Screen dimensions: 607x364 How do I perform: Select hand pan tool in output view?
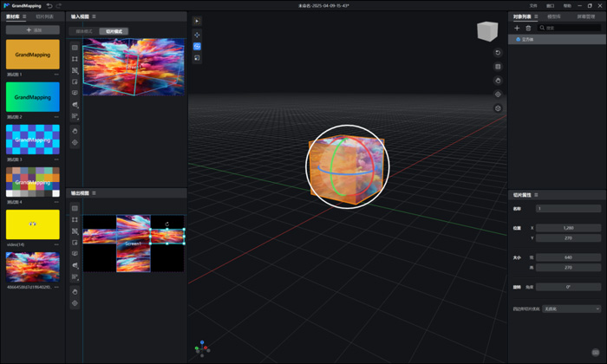coord(75,292)
